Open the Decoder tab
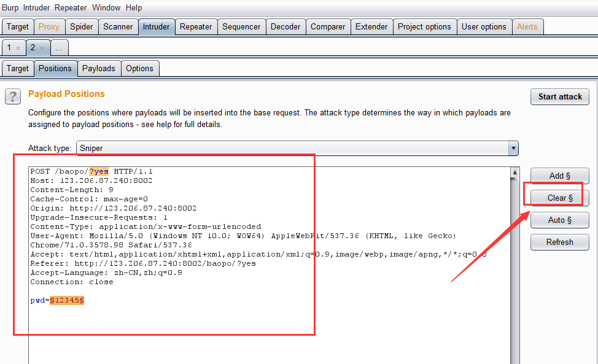Image resolution: width=598 pixels, height=364 pixels. point(285,26)
